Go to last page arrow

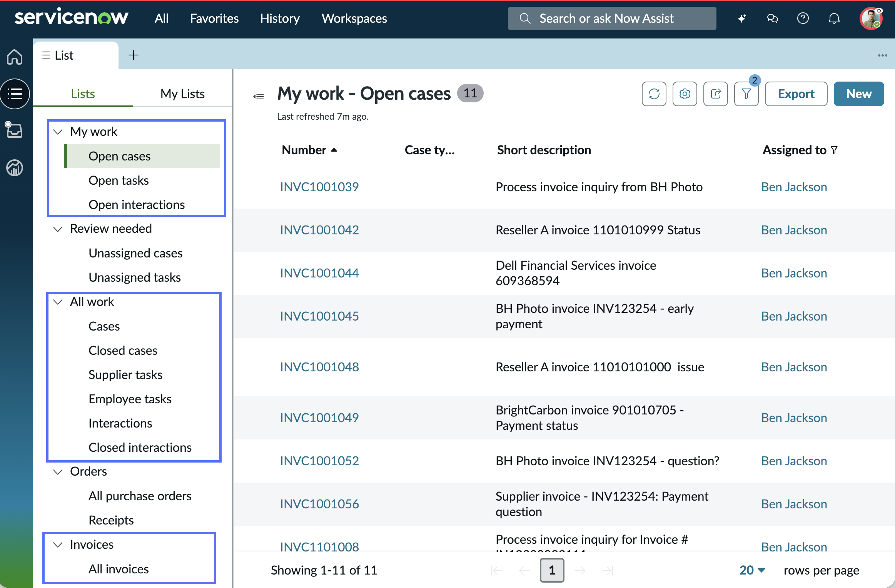click(x=608, y=570)
